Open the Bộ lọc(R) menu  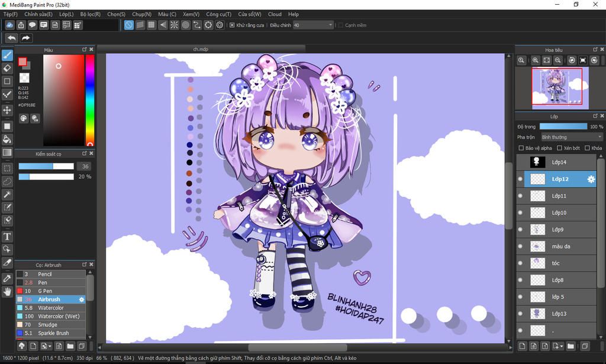point(90,14)
